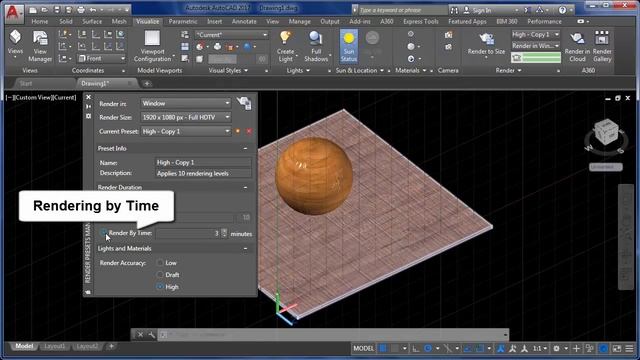The height and width of the screenshot is (360, 640).
Task: Select High render accuracy
Action: (x=160, y=287)
